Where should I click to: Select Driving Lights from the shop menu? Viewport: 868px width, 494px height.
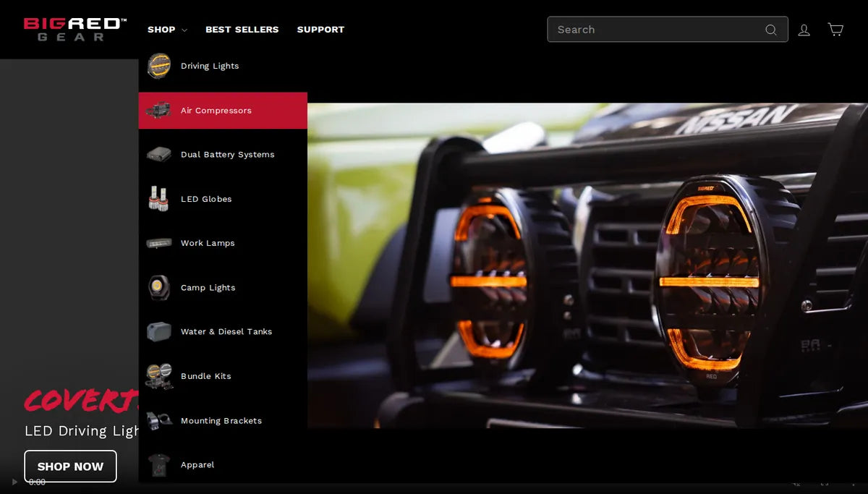(x=210, y=66)
